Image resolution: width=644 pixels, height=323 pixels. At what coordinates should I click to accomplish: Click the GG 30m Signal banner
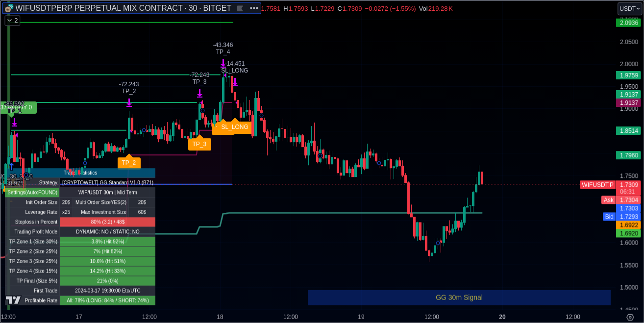(x=459, y=298)
